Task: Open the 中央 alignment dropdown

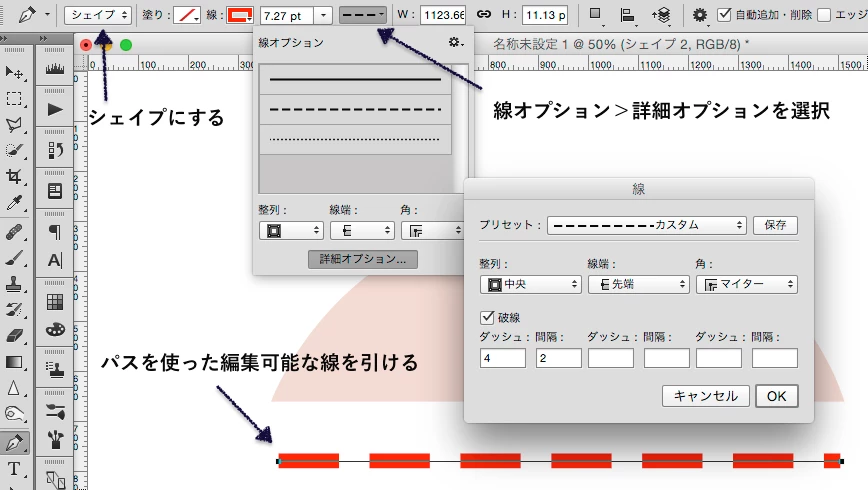Action: pyautogui.click(x=531, y=284)
